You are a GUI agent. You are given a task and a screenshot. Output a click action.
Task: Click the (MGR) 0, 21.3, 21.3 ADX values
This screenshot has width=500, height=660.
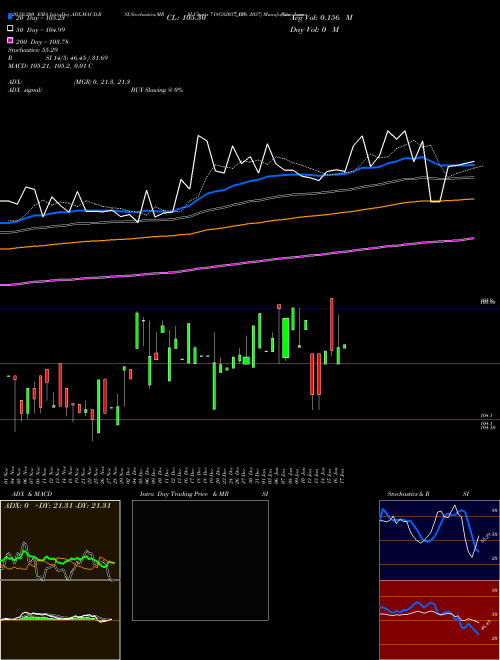101,82
